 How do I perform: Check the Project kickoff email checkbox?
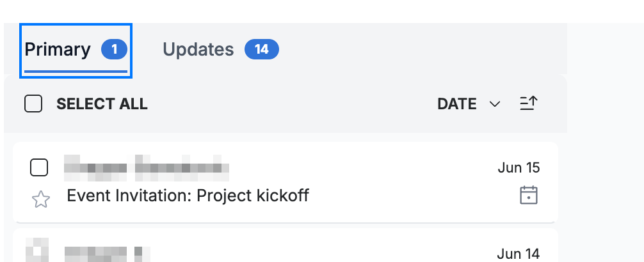[39, 167]
